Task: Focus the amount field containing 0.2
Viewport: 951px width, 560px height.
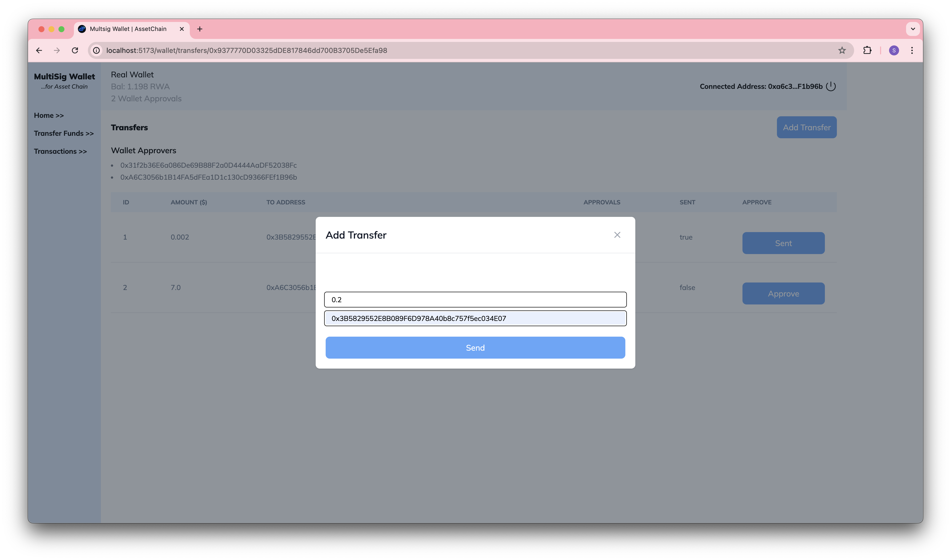Action: 475,300
